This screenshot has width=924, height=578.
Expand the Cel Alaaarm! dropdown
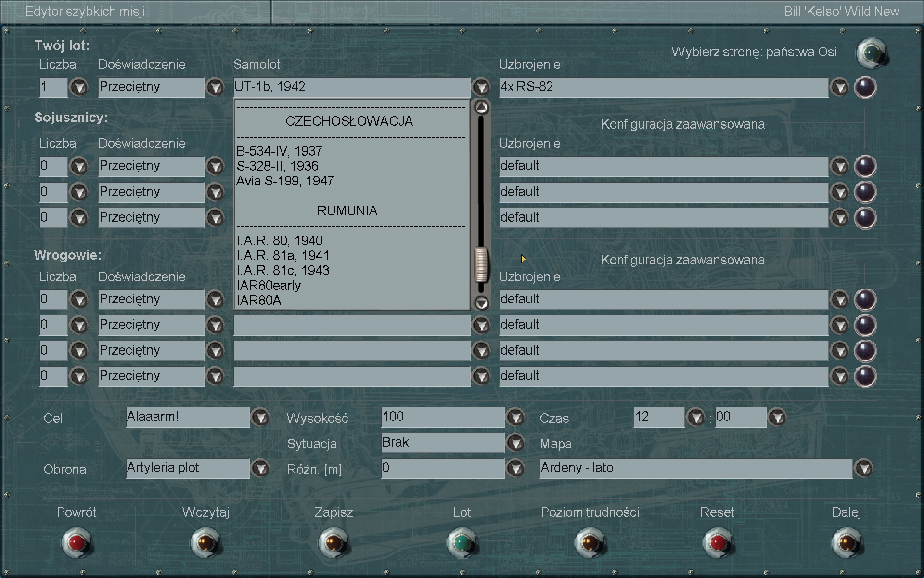pos(260,417)
